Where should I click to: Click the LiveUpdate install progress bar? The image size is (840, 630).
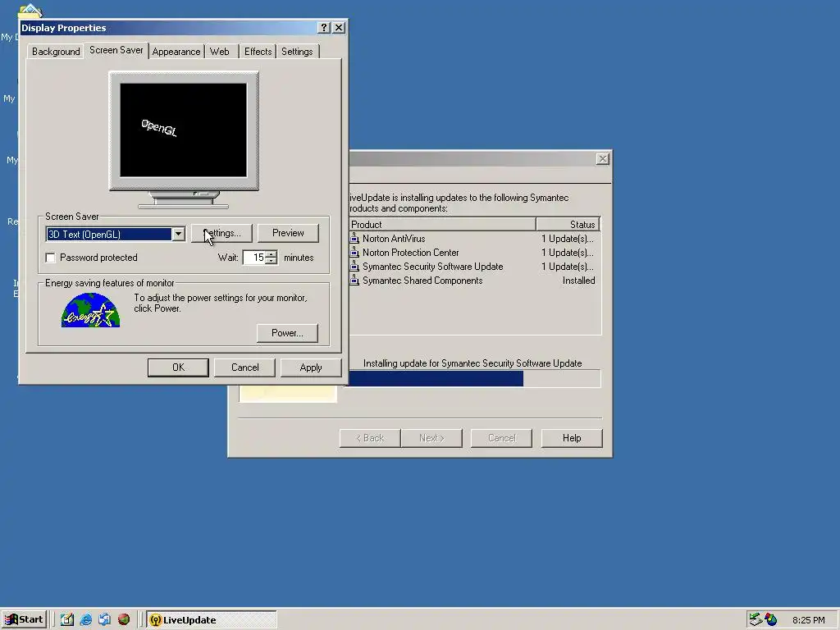475,378
